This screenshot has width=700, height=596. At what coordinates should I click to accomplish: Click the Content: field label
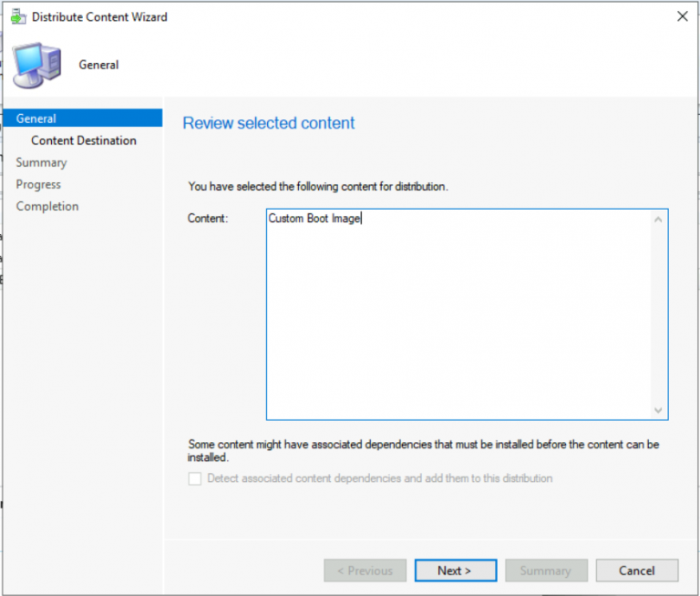coord(208,219)
